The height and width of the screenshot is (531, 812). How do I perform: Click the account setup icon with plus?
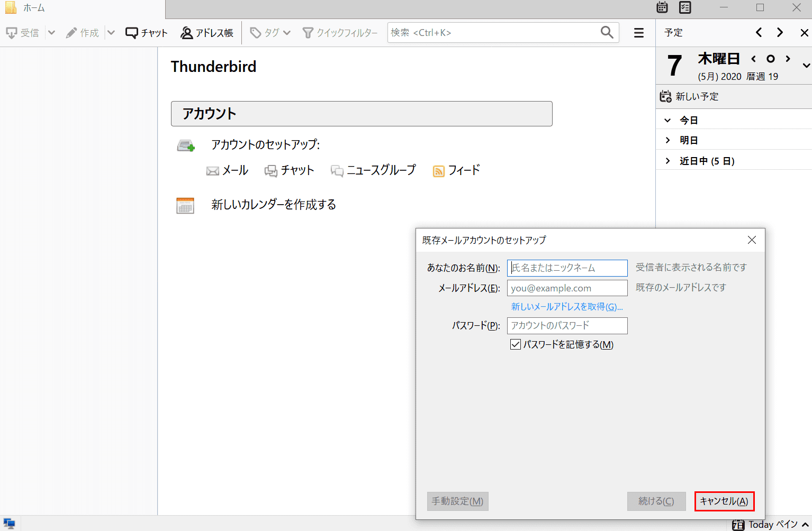tap(186, 145)
